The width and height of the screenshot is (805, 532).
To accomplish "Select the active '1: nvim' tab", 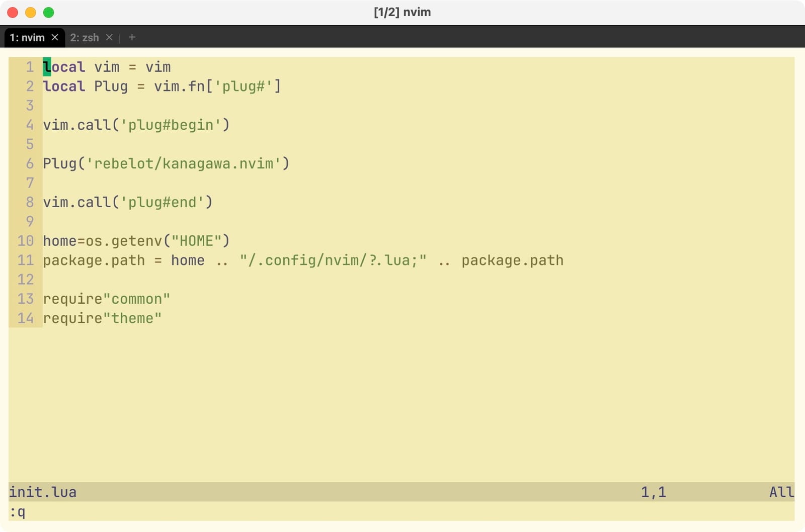I will click(28, 37).
